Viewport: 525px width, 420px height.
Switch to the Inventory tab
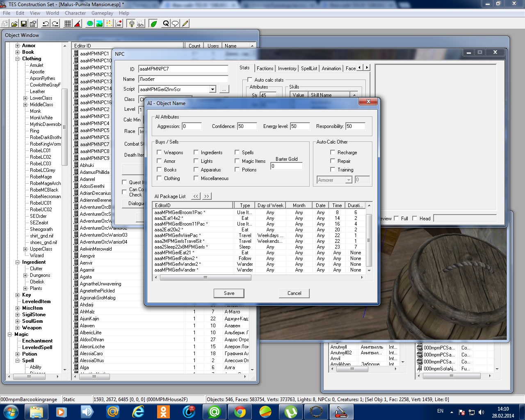pyautogui.click(x=287, y=68)
